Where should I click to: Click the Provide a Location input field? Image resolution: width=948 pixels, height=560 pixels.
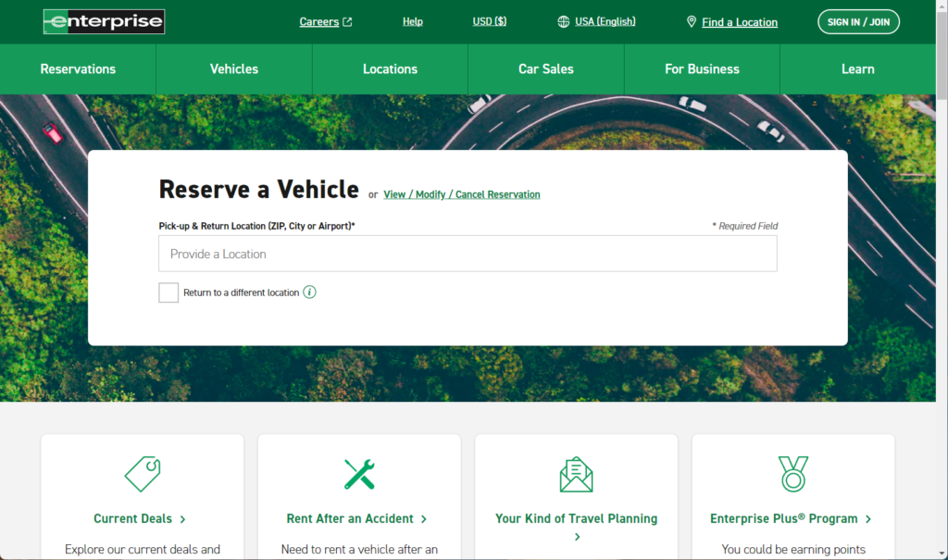[468, 254]
